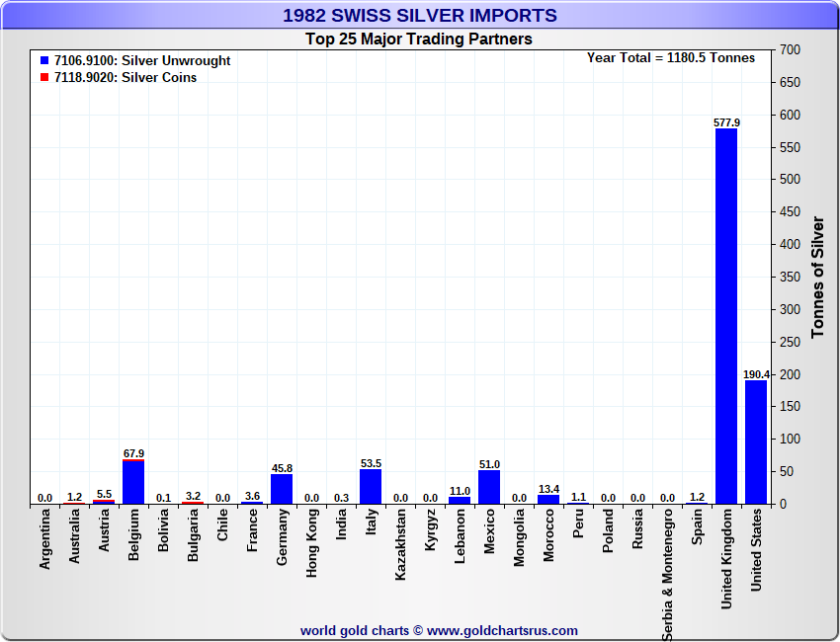This screenshot has width=840, height=642.
Task: Click the Spain axis label
Action: [697, 526]
